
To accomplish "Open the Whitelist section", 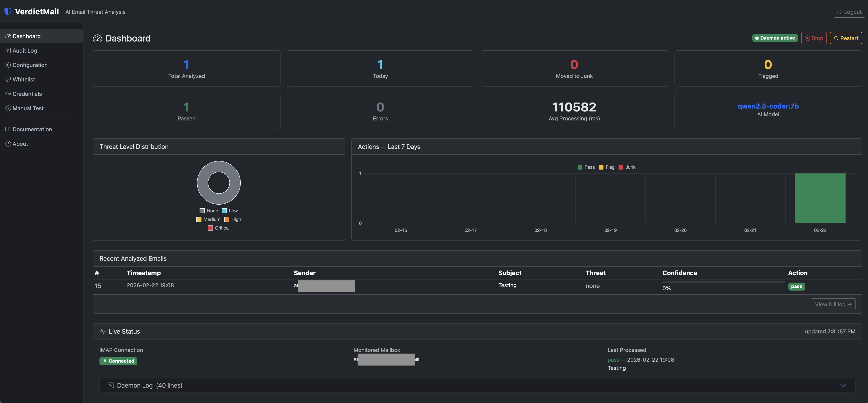I will pos(24,80).
